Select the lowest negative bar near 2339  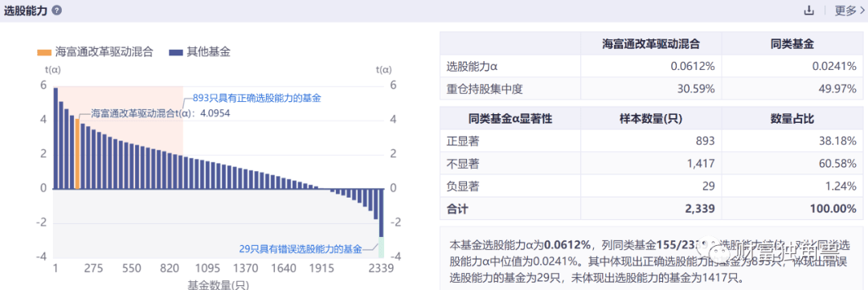coord(381,213)
